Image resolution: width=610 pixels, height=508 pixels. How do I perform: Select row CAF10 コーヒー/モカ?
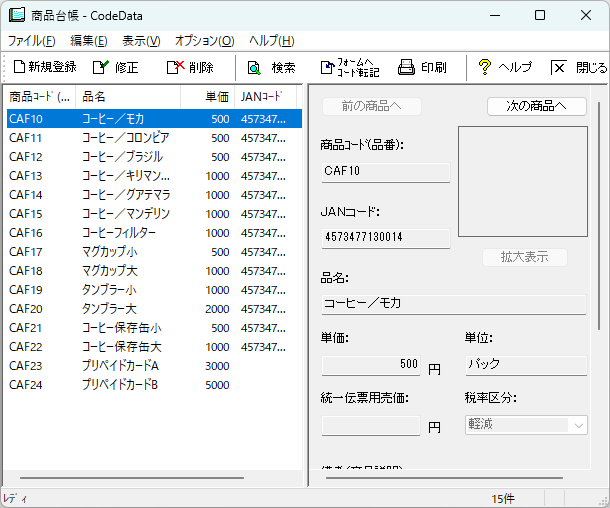[154, 119]
